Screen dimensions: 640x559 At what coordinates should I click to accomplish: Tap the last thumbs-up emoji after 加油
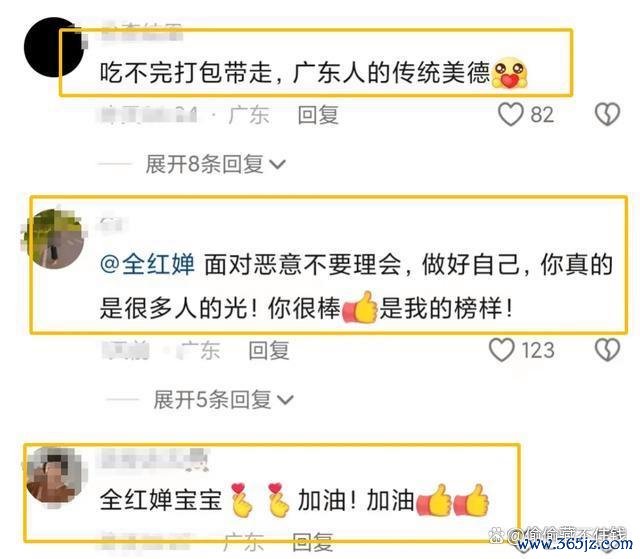point(471,500)
